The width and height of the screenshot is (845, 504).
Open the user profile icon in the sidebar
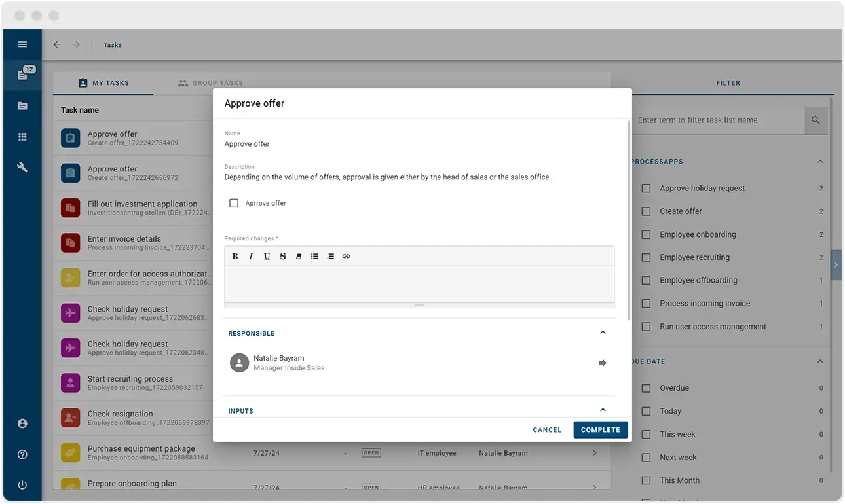(22, 423)
